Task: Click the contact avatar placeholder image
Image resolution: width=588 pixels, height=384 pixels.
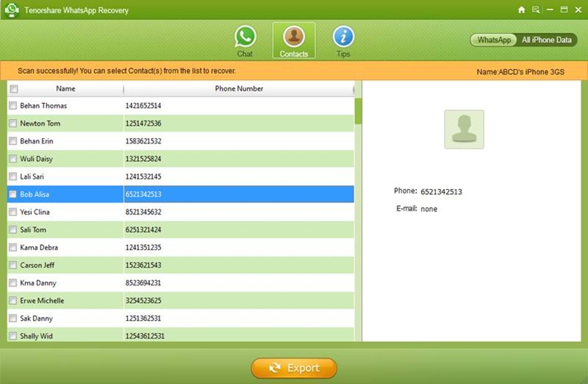Action: tap(464, 129)
